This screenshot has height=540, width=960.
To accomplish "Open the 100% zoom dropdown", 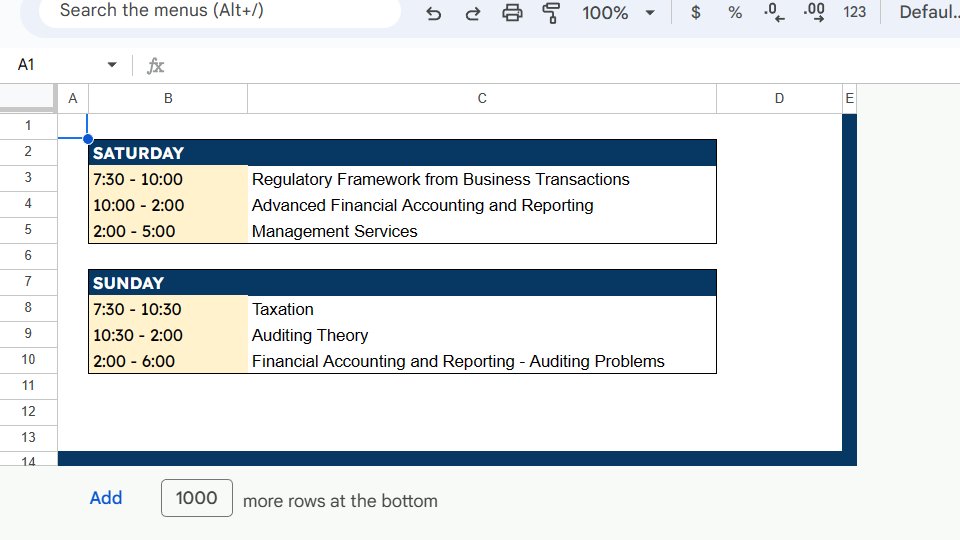I will 618,13.
